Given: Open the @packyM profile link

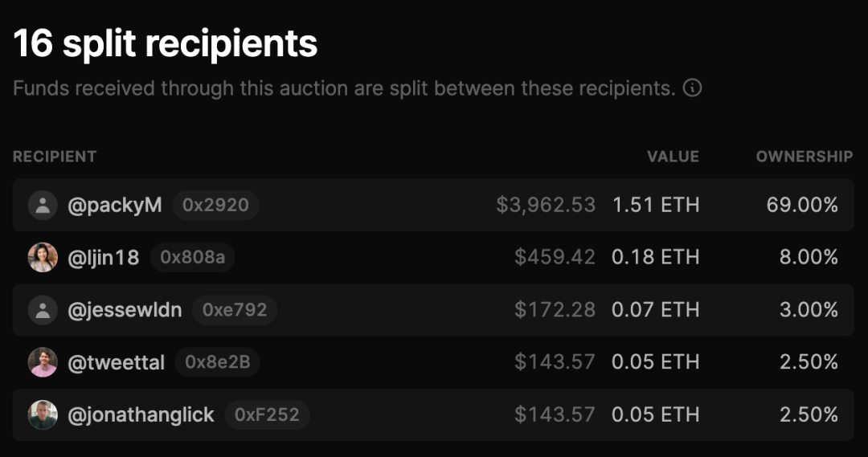Looking at the screenshot, I should click(x=115, y=206).
